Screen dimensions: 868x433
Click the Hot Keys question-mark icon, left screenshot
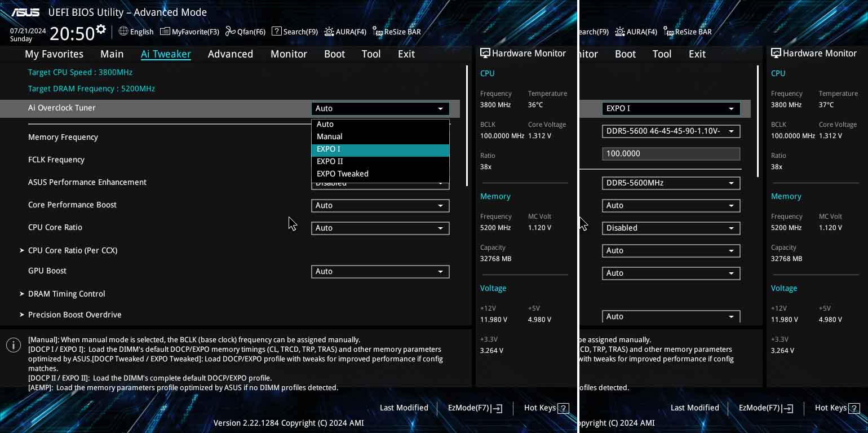click(563, 408)
